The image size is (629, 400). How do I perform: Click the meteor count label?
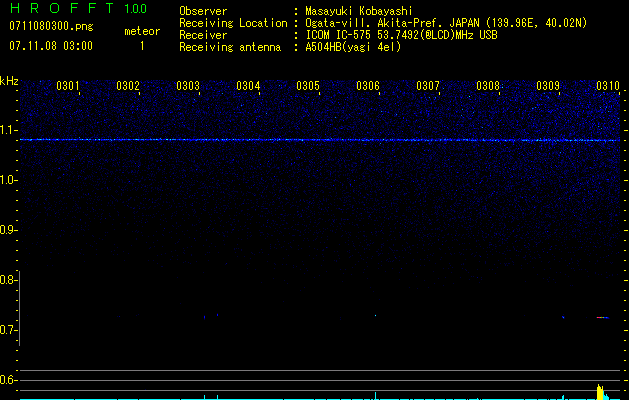pyautogui.click(x=142, y=31)
